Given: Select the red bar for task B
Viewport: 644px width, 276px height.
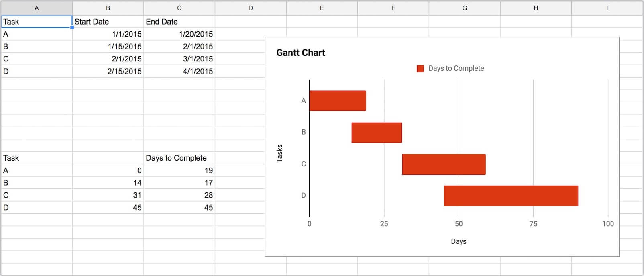Looking at the screenshot, I should (x=377, y=133).
